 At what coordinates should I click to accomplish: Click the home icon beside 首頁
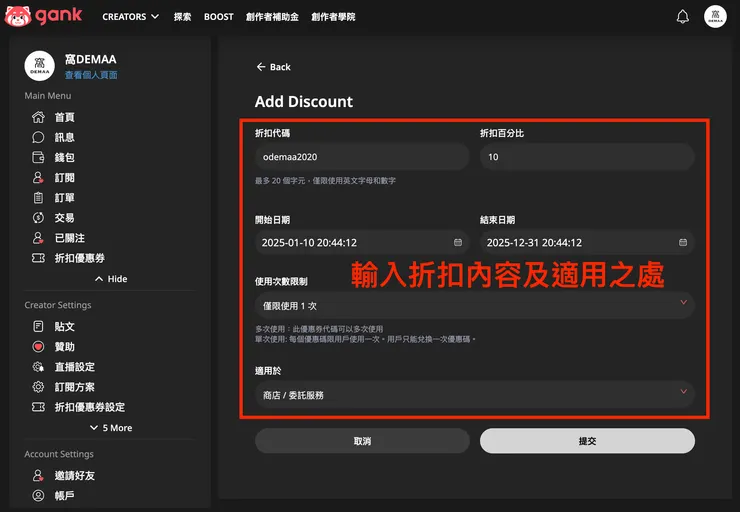(38, 117)
